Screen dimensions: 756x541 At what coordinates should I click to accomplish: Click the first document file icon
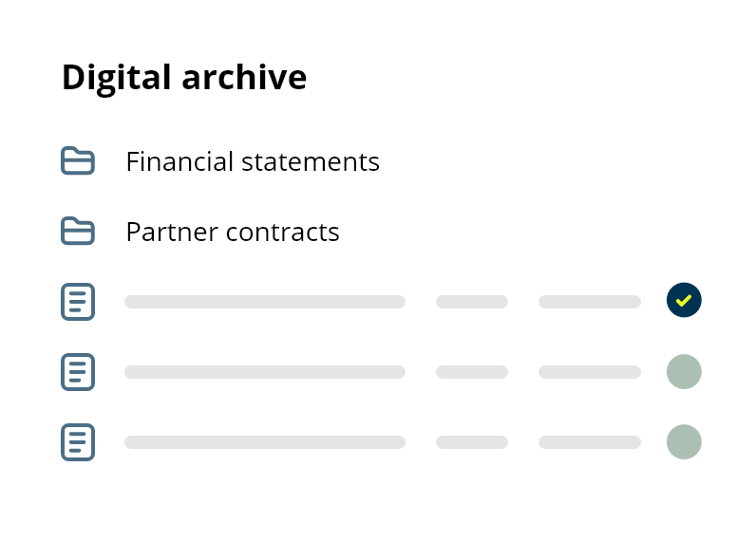point(78,302)
